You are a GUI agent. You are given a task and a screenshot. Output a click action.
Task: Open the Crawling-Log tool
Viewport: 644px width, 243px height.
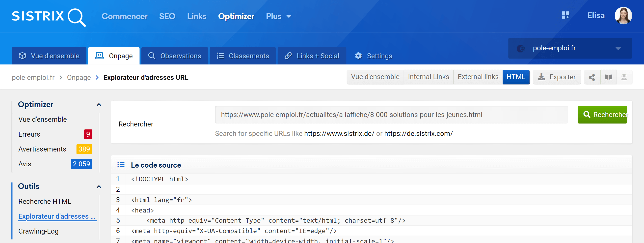click(38, 231)
